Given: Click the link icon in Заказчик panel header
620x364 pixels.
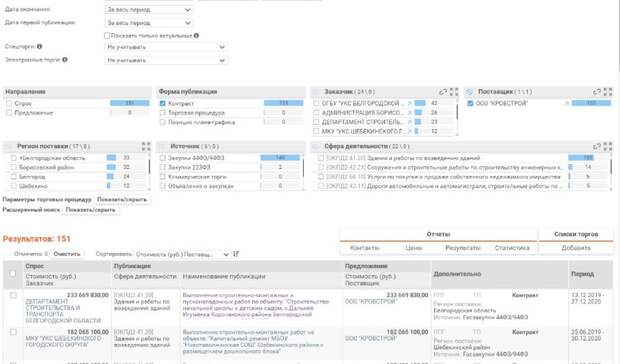Looking at the screenshot, I should pyautogui.click(x=442, y=92).
